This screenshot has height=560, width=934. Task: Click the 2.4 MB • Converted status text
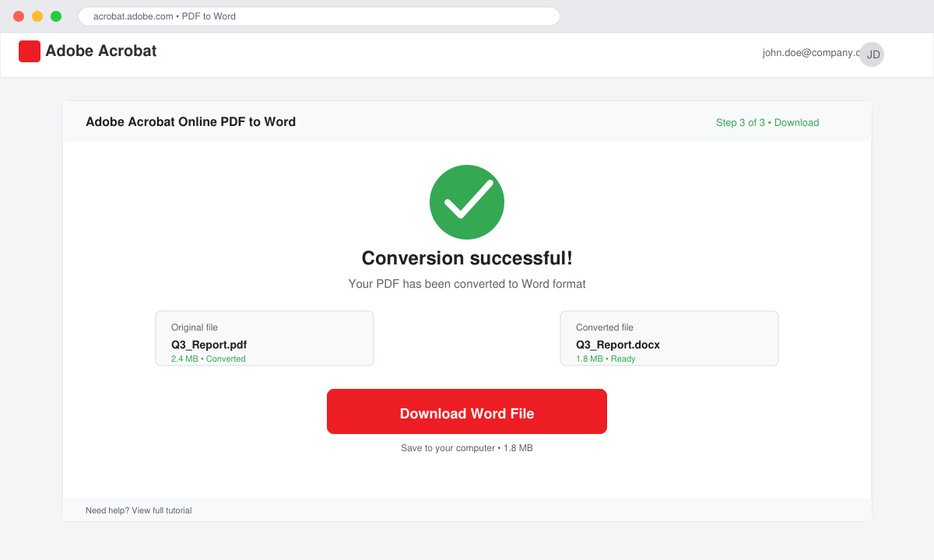pos(209,359)
